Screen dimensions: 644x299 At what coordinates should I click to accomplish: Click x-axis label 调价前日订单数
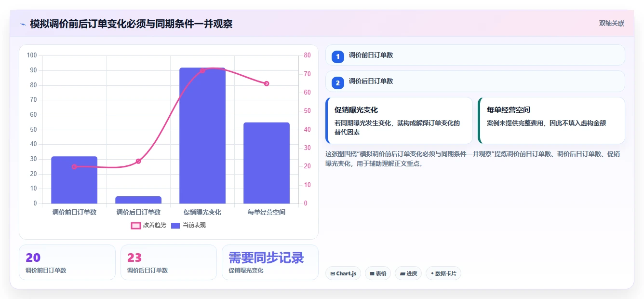pyautogui.click(x=74, y=212)
